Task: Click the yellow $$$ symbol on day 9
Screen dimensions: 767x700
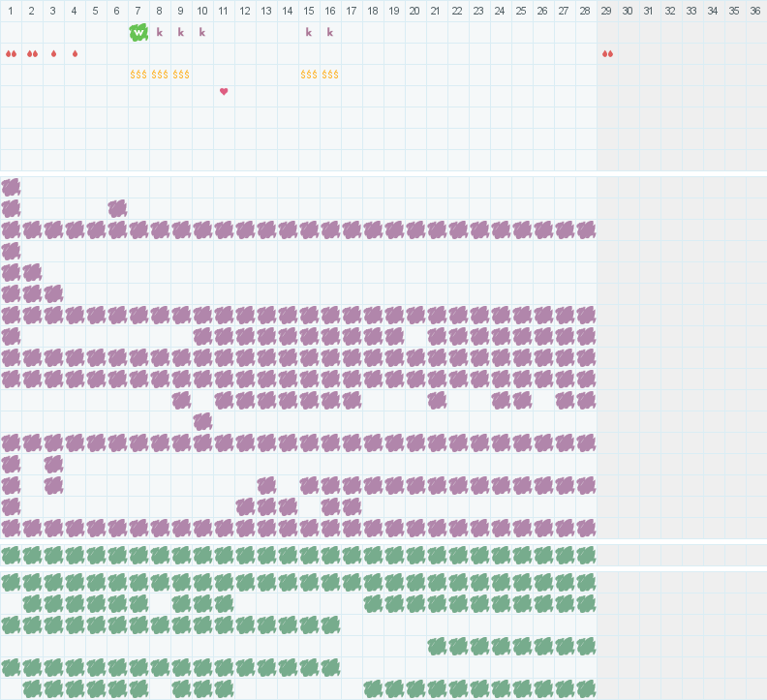Action: click(x=181, y=75)
